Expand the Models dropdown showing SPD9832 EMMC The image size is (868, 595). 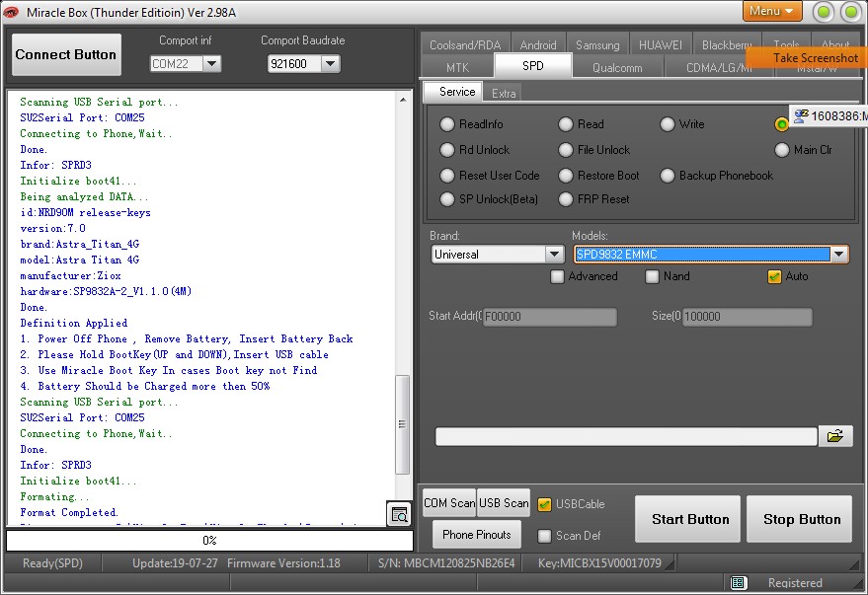pyautogui.click(x=839, y=255)
